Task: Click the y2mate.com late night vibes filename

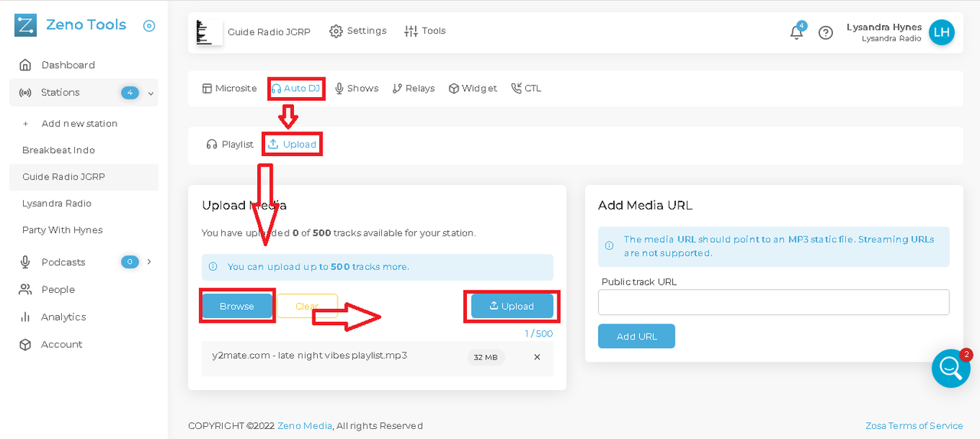Action: [x=309, y=356]
